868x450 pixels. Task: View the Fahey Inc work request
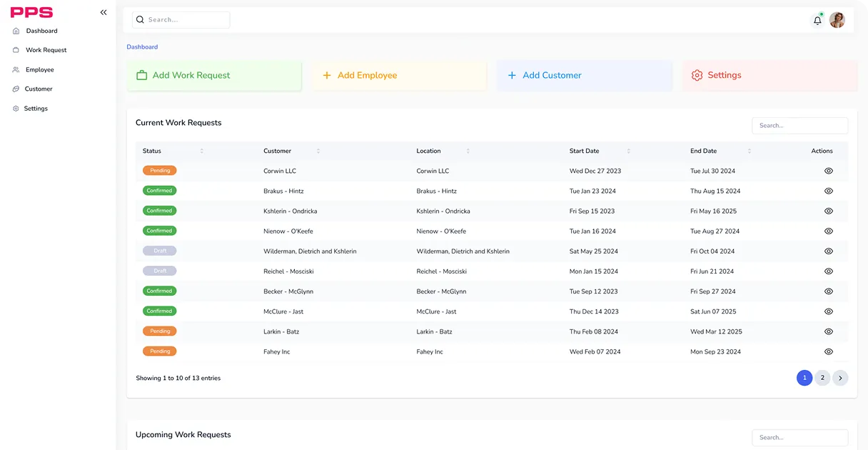click(829, 351)
